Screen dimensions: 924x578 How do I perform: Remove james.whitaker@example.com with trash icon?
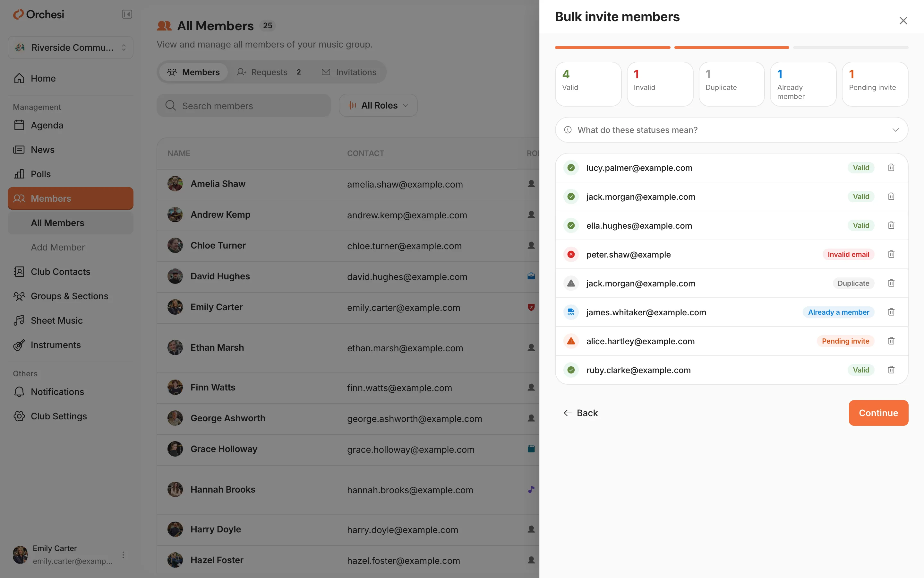pyautogui.click(x=891, y=312)
